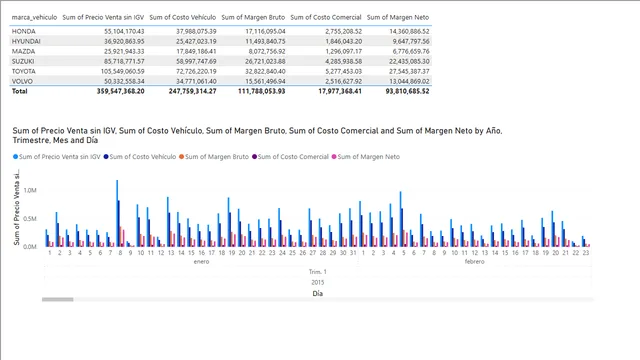Select the MAZDA row label
The height and width of the screenshot is (360, 640).
point(23,51)
